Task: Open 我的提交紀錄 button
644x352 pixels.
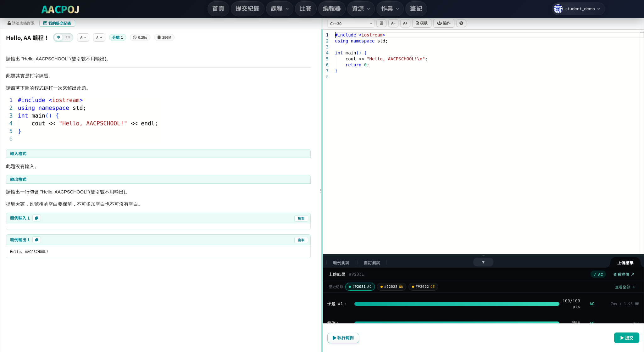Action: click(x=57, y=23)
